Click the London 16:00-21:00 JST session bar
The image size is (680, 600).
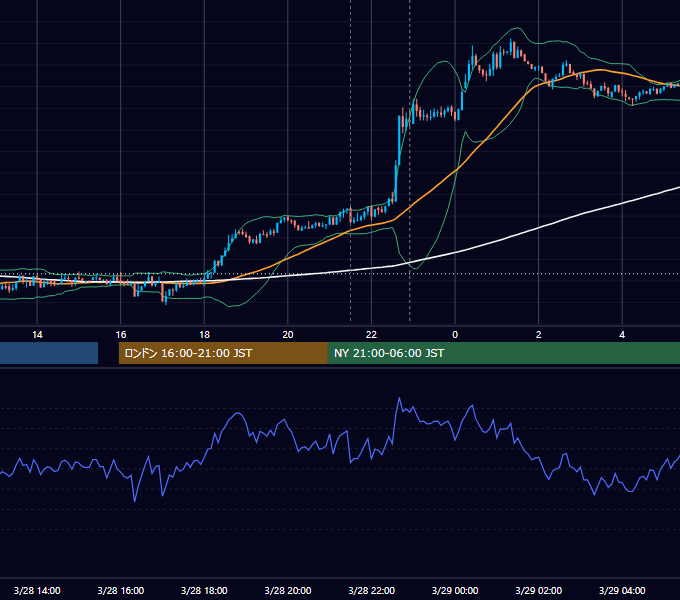pos(223,353)
